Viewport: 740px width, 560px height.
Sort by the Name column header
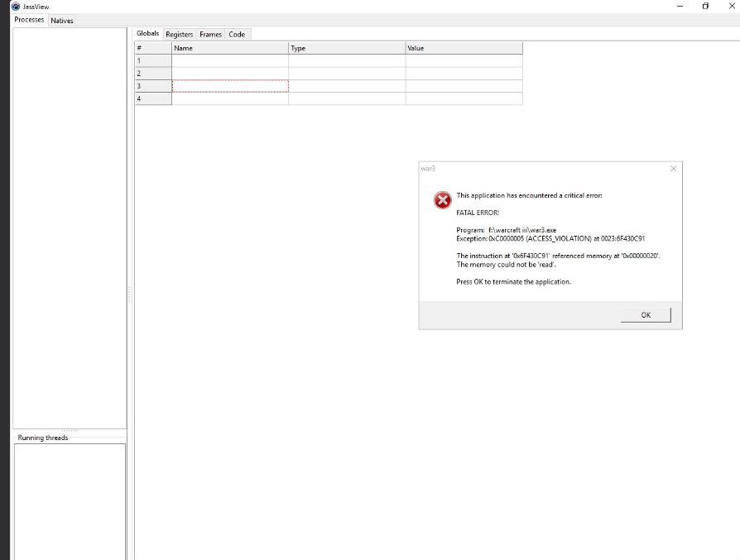click(230, 48)
